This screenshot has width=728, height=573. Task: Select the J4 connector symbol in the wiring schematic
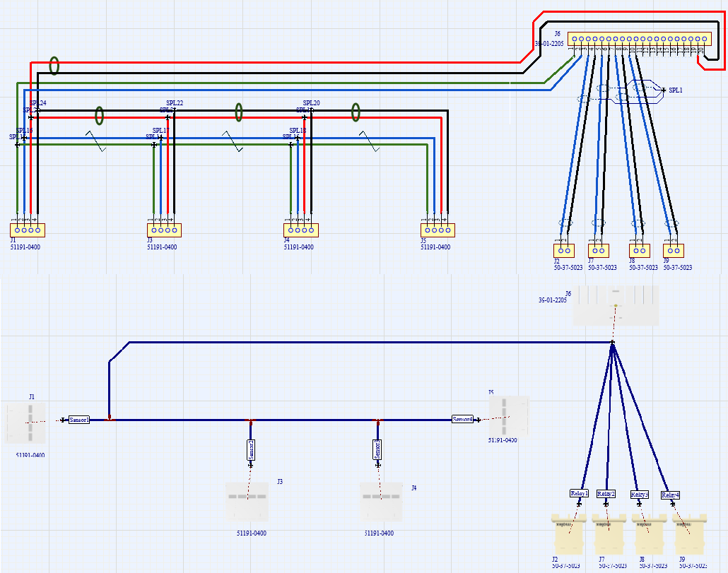tap(301, 230)
